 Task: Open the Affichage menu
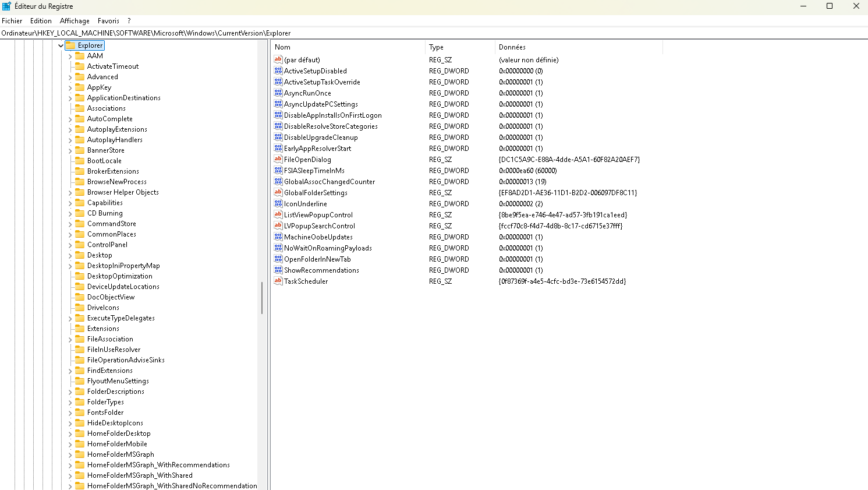[75, 20]
